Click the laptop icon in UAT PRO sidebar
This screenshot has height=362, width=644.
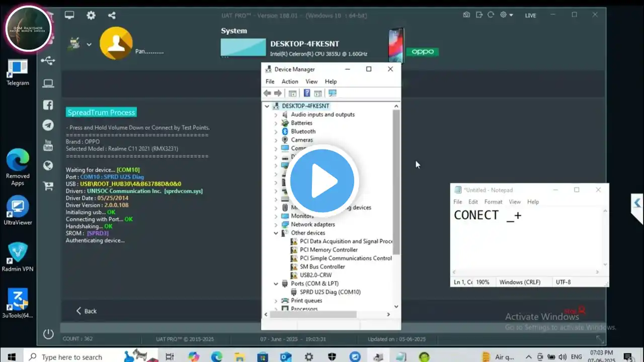48,83
